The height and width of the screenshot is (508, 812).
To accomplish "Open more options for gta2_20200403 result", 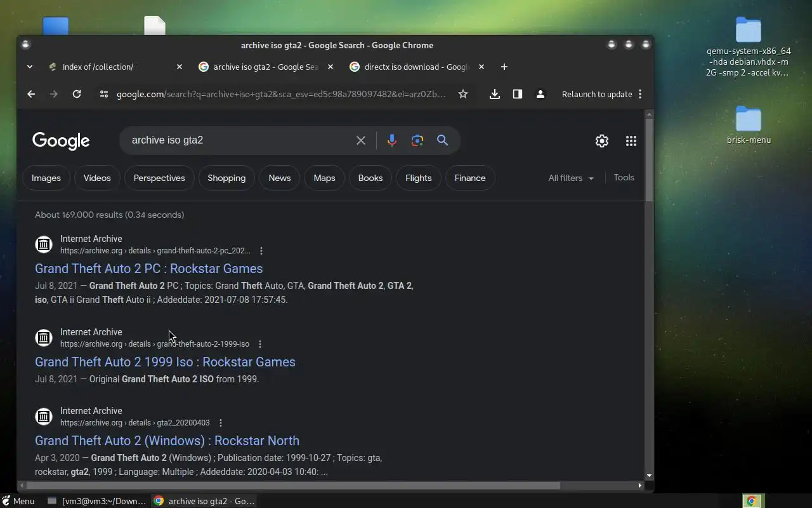I will [221, 423].
